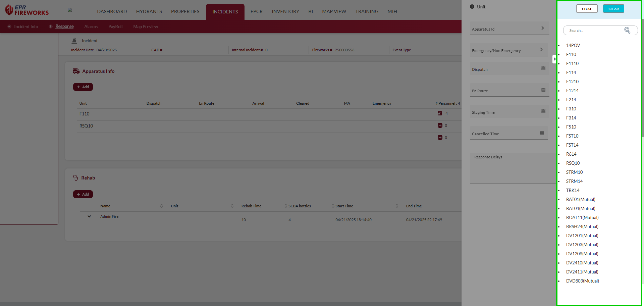The image size is (644, 306).
Task: Click the EPR Fireworks logo
Action: 27,10
